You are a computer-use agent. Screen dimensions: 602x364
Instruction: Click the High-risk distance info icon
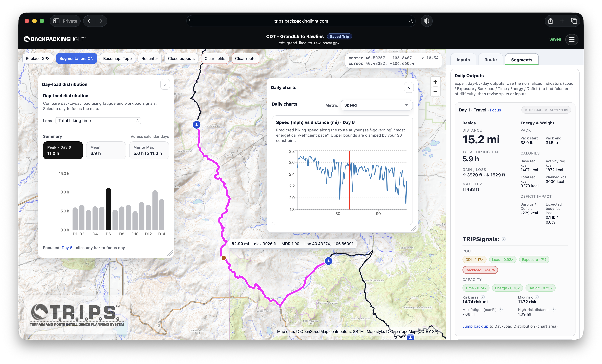coord(554,309)
